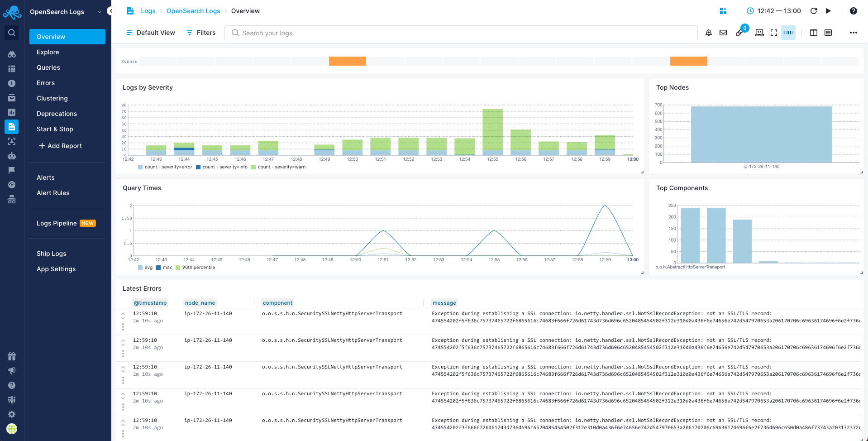868x441 pixels.
Task: Click the Sematext octopus logo
Action: (12, 12)
